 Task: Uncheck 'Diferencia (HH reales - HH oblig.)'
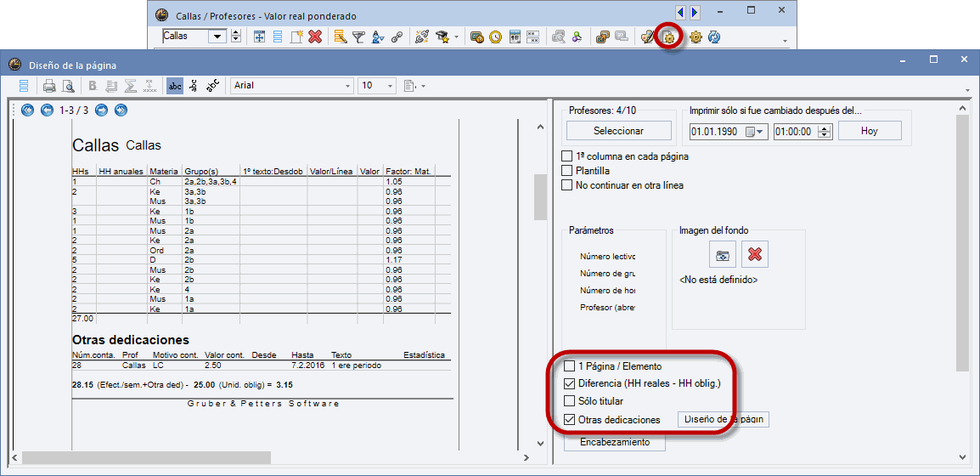(569, 383)
